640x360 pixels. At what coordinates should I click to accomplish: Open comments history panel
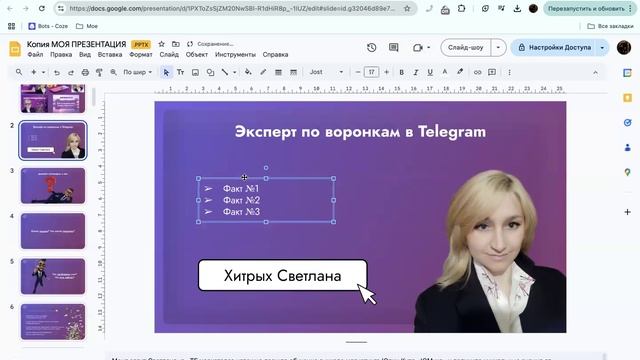coord(393,47)
